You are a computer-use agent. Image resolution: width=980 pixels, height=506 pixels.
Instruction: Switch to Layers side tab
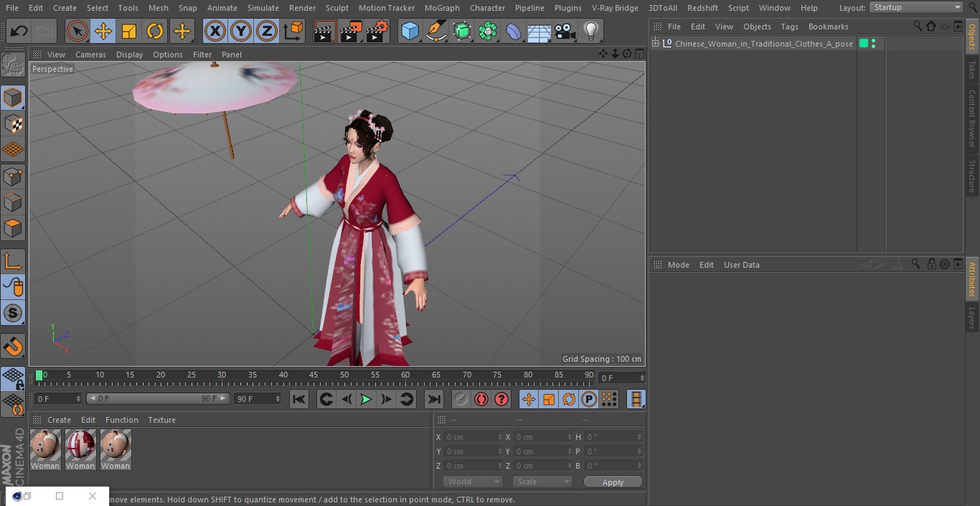[x=972, y=318]
